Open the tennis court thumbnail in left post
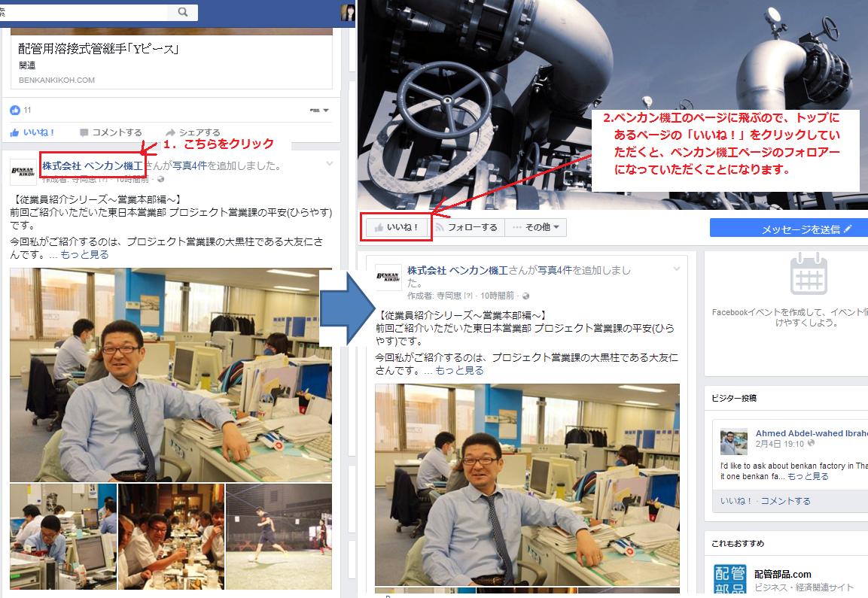The image size is (868, 598). (279, 536)
